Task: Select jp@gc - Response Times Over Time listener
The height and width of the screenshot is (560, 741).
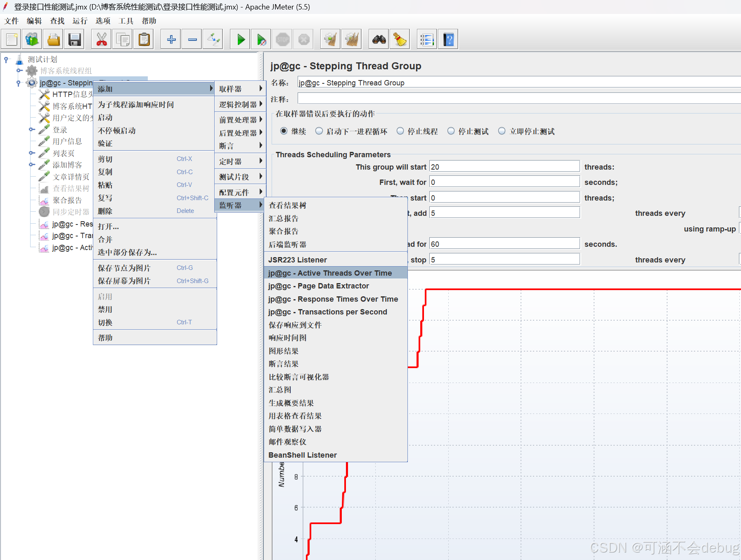Action: click(336, 299)
